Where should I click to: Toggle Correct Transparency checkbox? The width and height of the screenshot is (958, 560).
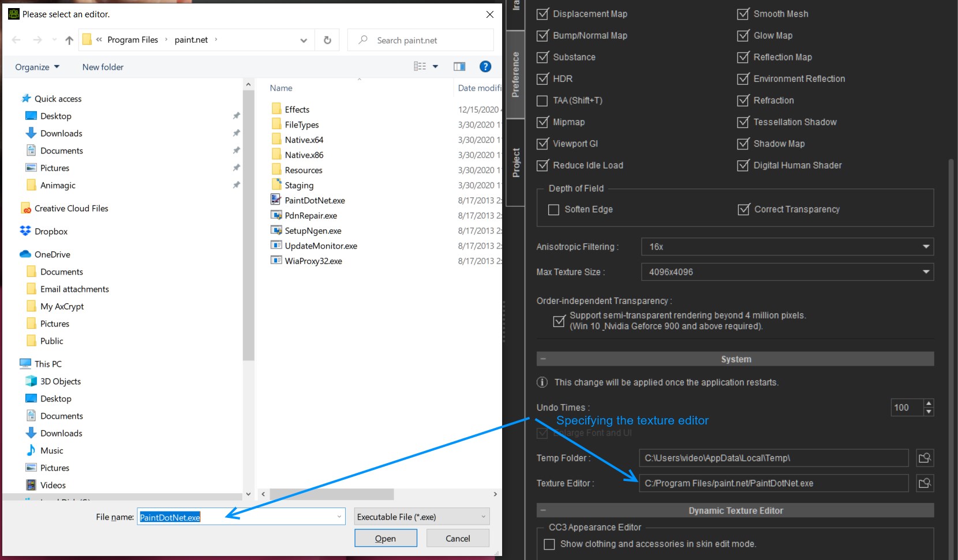(x=744, y=209)
